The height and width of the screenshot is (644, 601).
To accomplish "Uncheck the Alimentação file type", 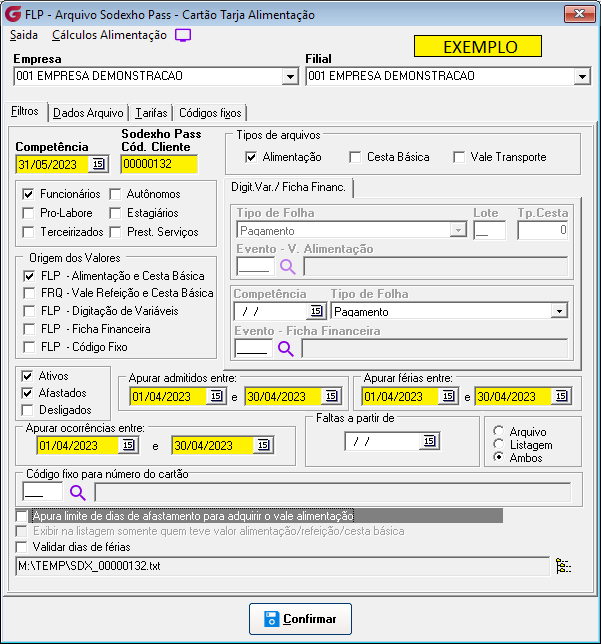I will 251,157.
